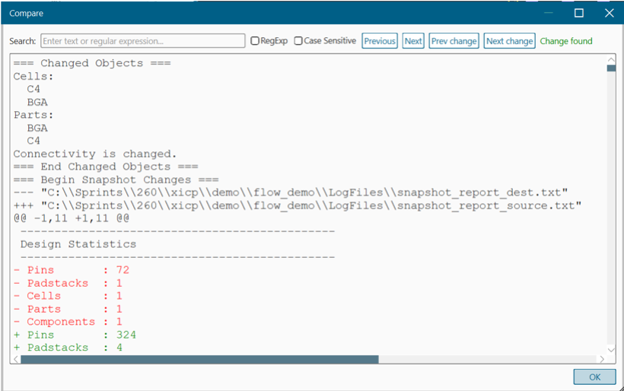The height and width of the screenshot is (391, 624).
Task: Confirm with the OK button
Action: click(595, 377)
